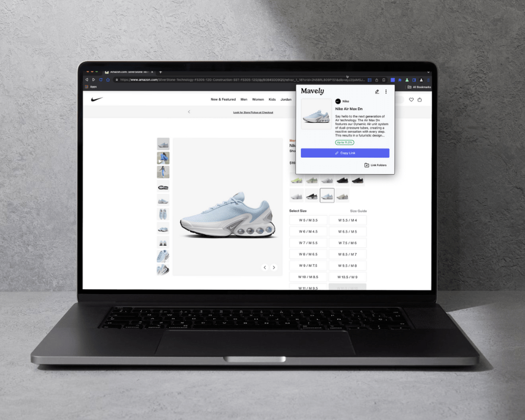525x420 pixels.
Task: Select size W 7 / M 5.5
Action: (x=308, y=243)
